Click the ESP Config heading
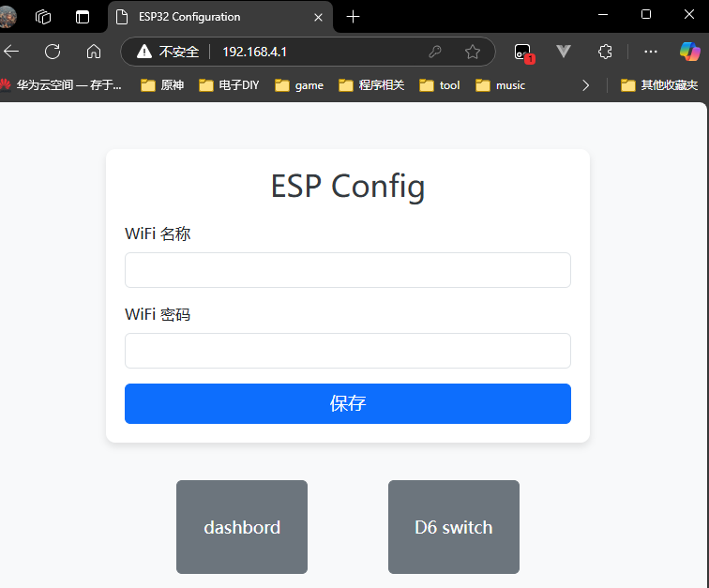Screen dimensions: 709x588 pos(348,186)
